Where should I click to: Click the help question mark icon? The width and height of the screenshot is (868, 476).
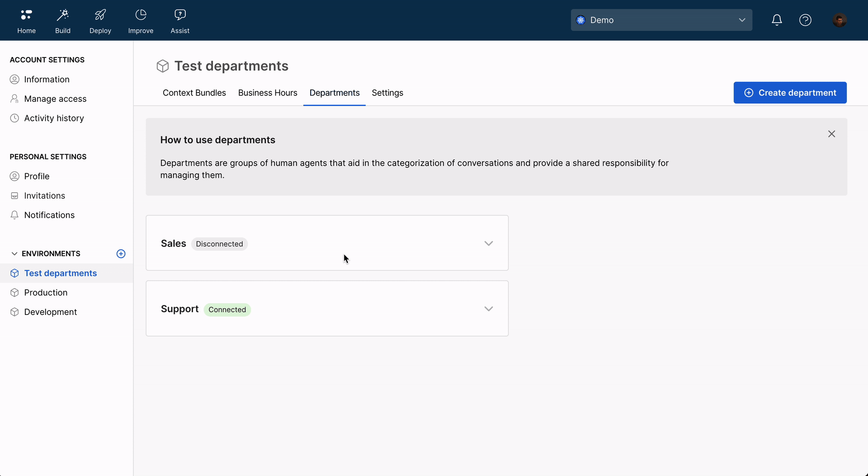pos(805,20)
